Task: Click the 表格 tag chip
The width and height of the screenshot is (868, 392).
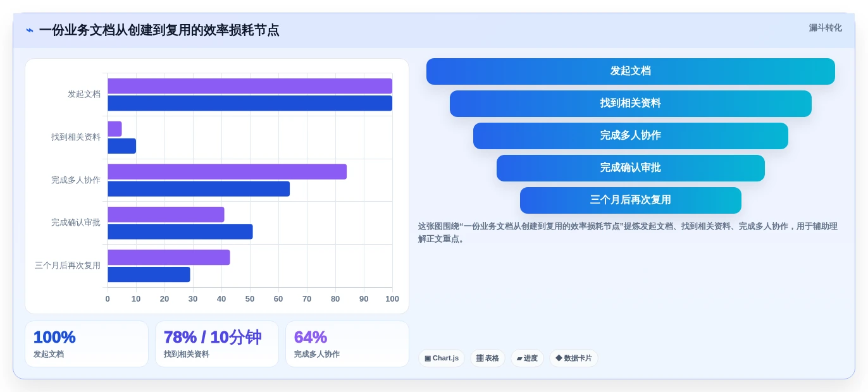Action: [488, 358]
